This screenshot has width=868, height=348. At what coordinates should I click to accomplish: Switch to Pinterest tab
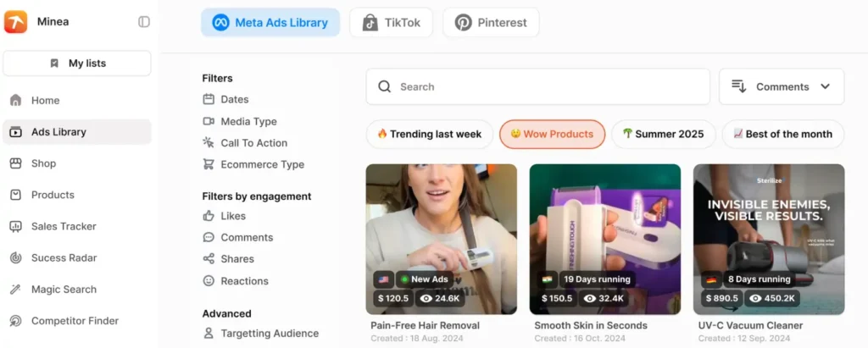click(x=491, y=23)
